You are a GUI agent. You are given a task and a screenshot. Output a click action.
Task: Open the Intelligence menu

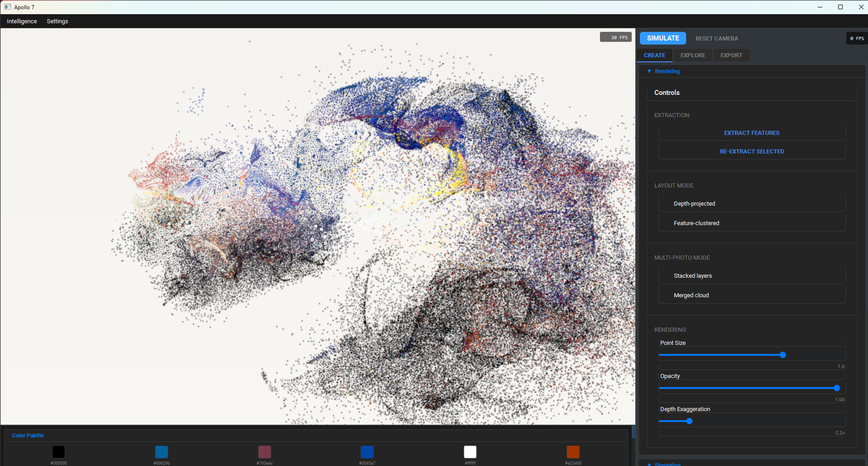[22, 21]
